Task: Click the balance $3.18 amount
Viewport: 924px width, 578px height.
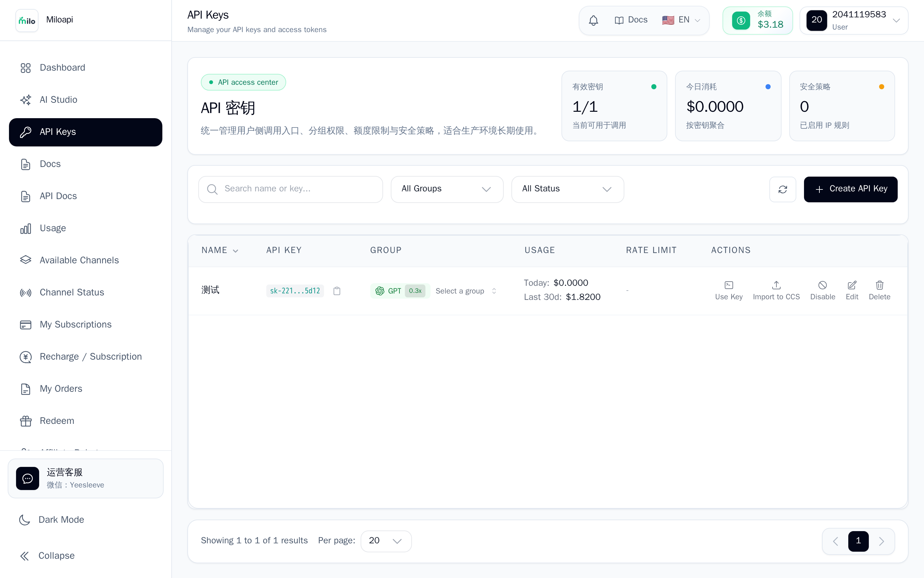Action: pyautogui.click(x=770, y=24)
